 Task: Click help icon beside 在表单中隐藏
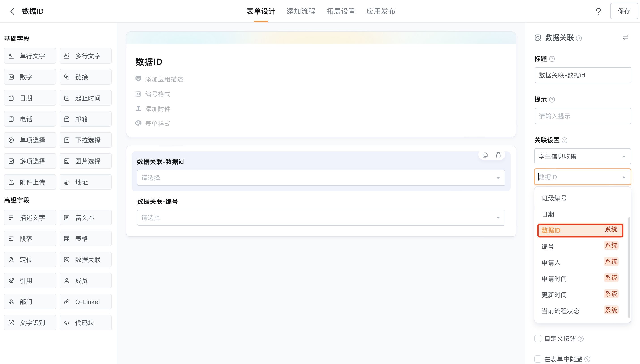[588, 359]
